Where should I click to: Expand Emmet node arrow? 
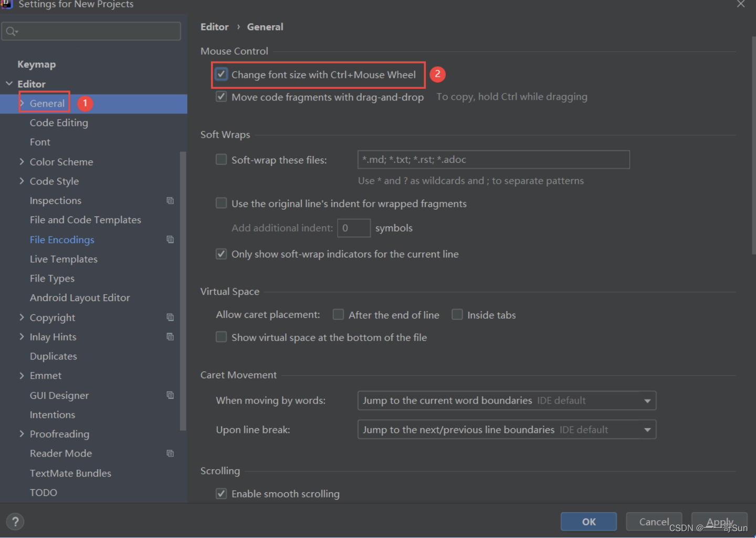click(22, 375)
